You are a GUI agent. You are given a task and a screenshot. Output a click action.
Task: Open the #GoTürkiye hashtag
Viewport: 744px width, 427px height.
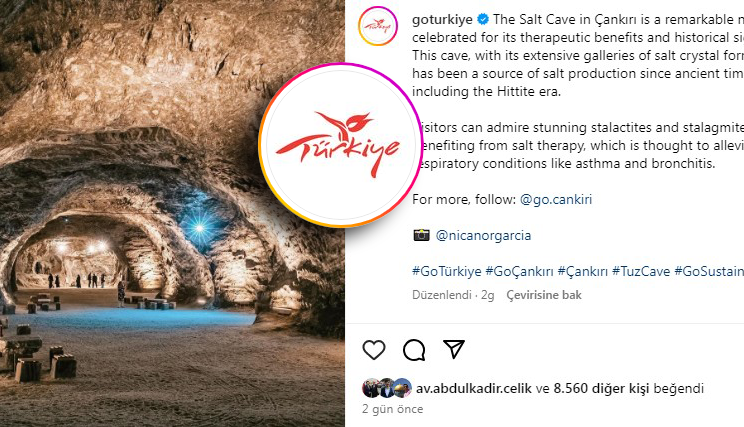click(446, 271)
